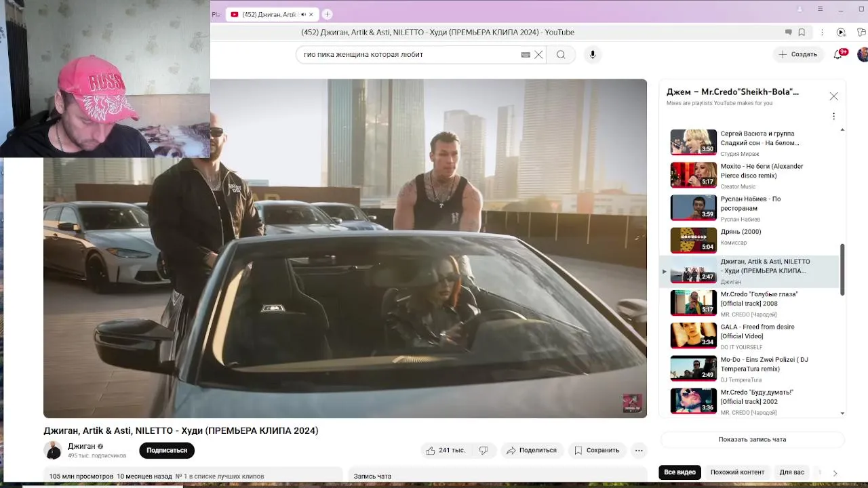Open YouTube notifications bell
868x488 pixels.
coord(838,54)
